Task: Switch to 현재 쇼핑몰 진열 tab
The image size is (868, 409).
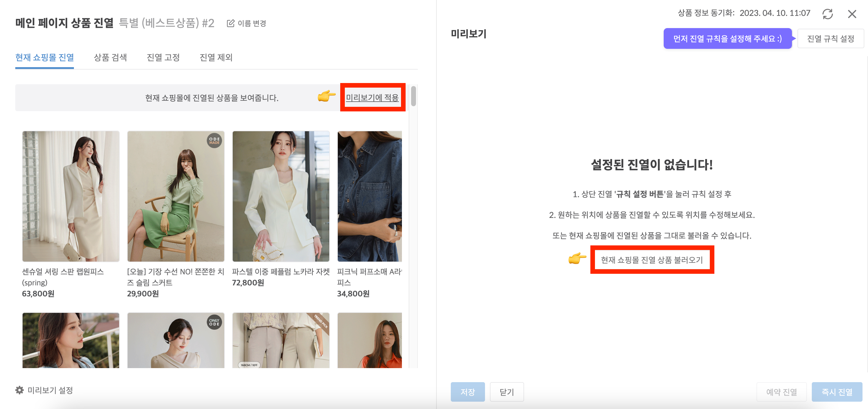Action: click(x=45, y=57)
